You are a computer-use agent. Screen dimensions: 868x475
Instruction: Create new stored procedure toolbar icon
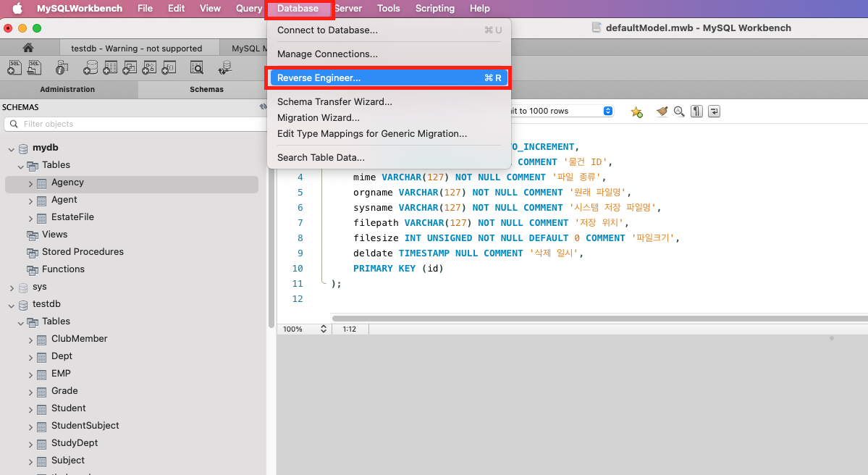(149, 67)
